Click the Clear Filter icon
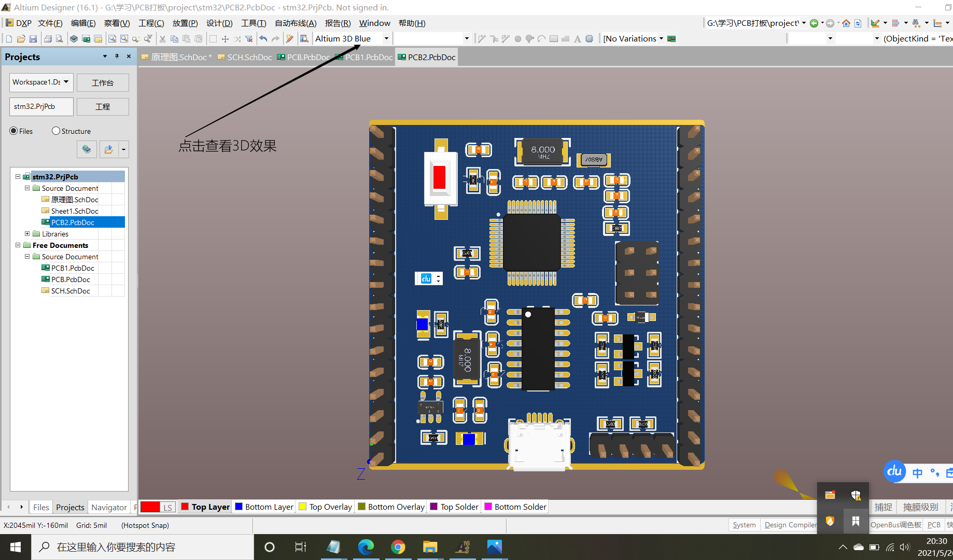Viewport: 953px width, 560px height. [x=249, y=39]
